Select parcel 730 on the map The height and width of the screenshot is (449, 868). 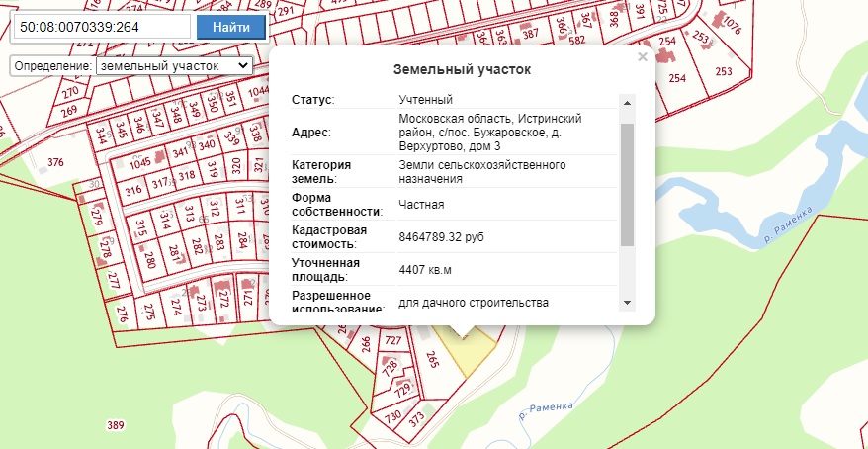point(391,415)
